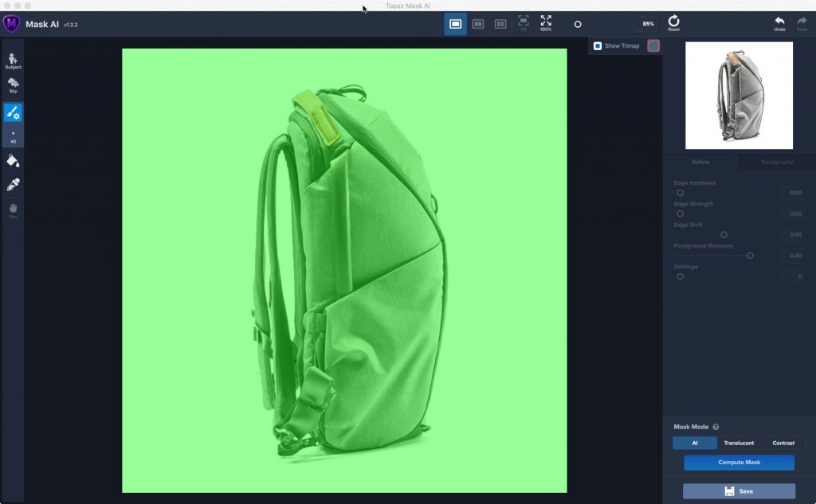Click the Edge Hardness slider handle

681,193
